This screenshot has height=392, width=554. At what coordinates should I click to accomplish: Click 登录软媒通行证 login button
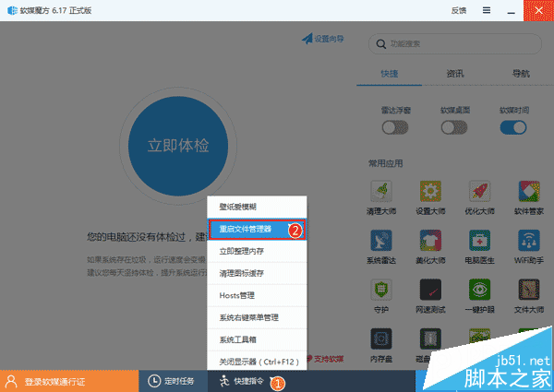(x=69, y=381)
